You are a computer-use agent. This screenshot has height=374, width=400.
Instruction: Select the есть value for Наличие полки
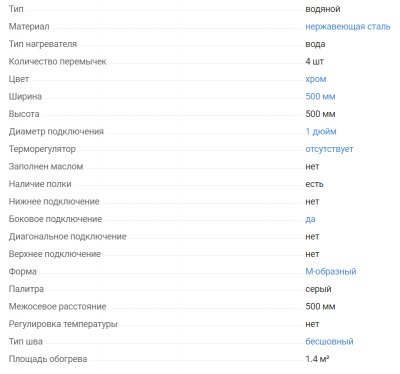click(x=314, y=184)
